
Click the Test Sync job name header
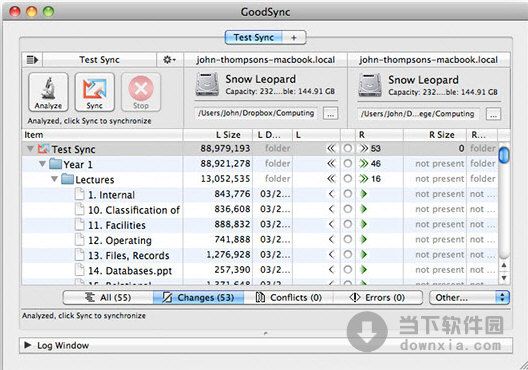tap(99, 60)
